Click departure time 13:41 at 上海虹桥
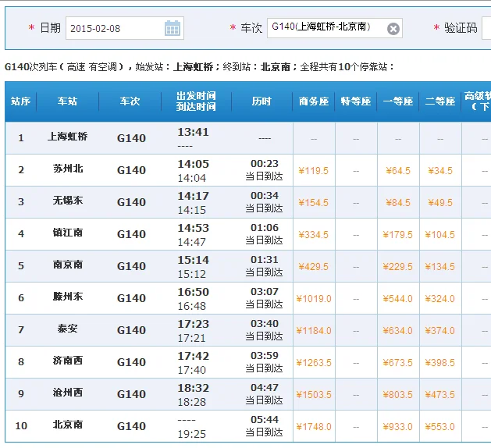The image size is (491, 448). tap(194, 132)
